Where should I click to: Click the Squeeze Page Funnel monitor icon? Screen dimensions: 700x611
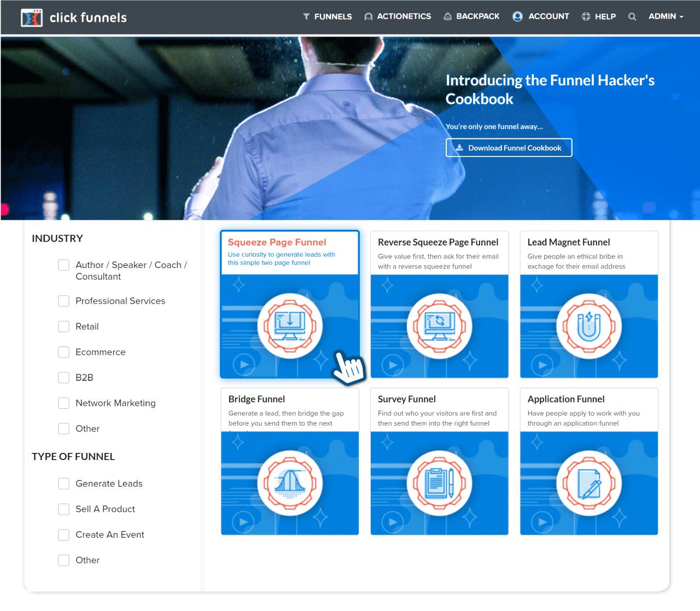(290, 325)
